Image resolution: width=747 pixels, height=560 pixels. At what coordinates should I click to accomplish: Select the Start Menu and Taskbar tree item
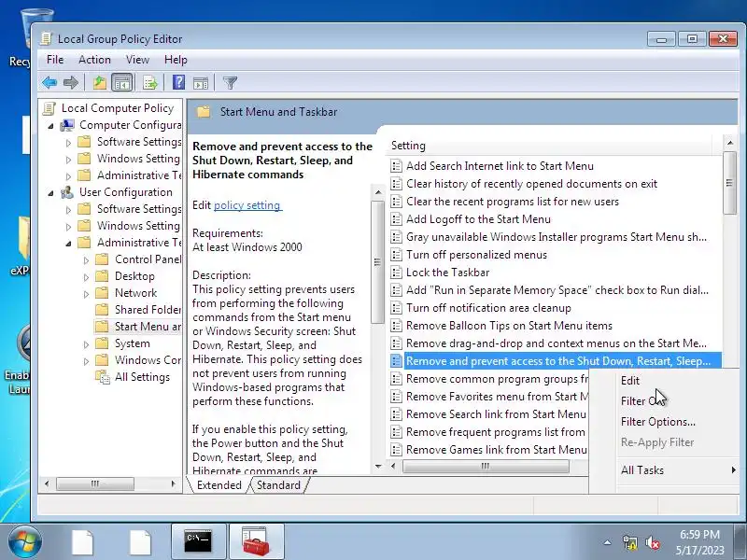138,326
